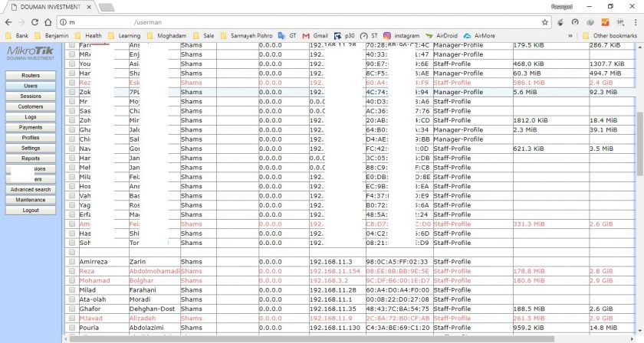The image size is (644, 343).
Task: Check the box for Amirreza Zarin
Action: pyautogui.click(x=72, y=262)
